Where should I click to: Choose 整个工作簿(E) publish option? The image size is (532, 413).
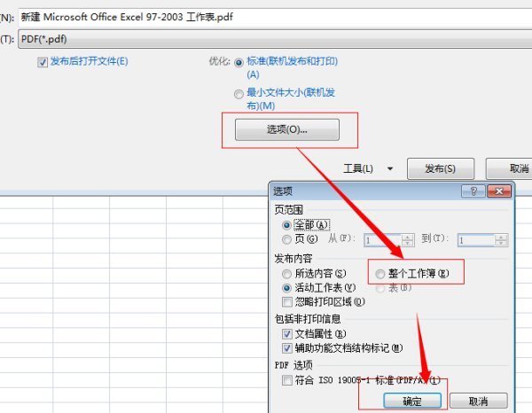[x=381, y=274]
